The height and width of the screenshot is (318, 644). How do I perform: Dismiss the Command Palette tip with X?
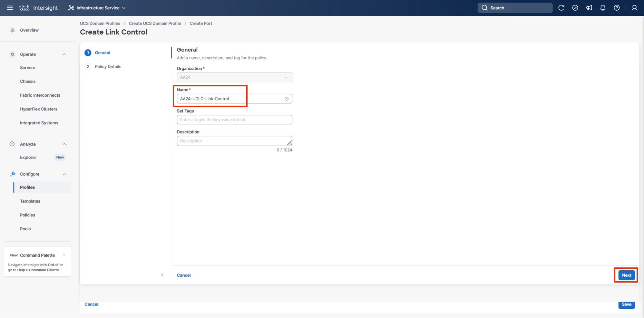[64, 255]
